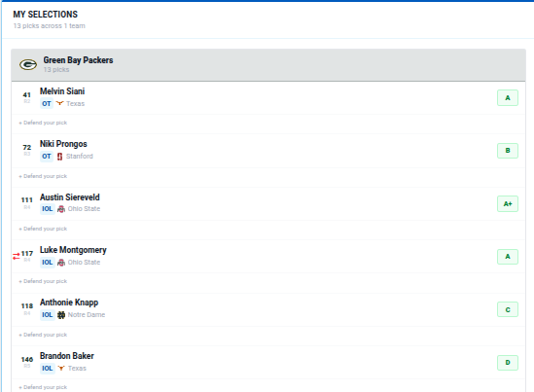Click the Texas logo beside Brandon Baker
Viewport: 534px width, 392px height.
(x=61, y=368)
